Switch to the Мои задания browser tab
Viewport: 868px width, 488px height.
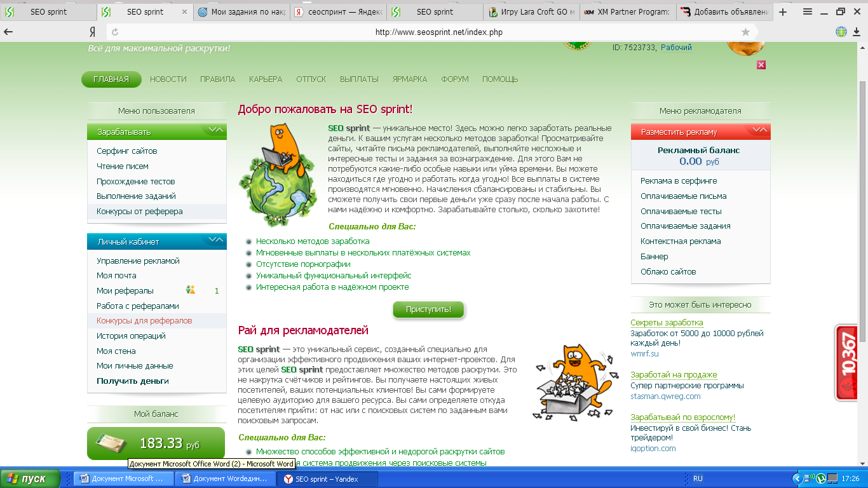241,11
